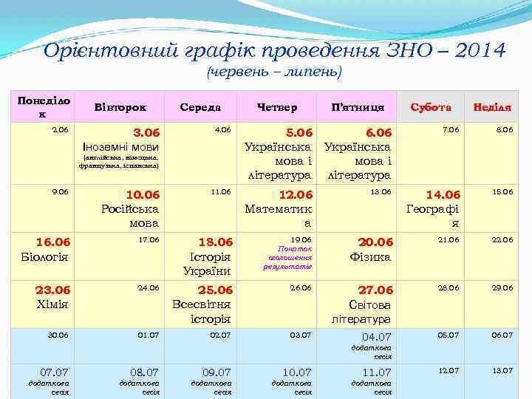
Task: Select the 'Вівторок' column header
Action: [x=120, y=107]
